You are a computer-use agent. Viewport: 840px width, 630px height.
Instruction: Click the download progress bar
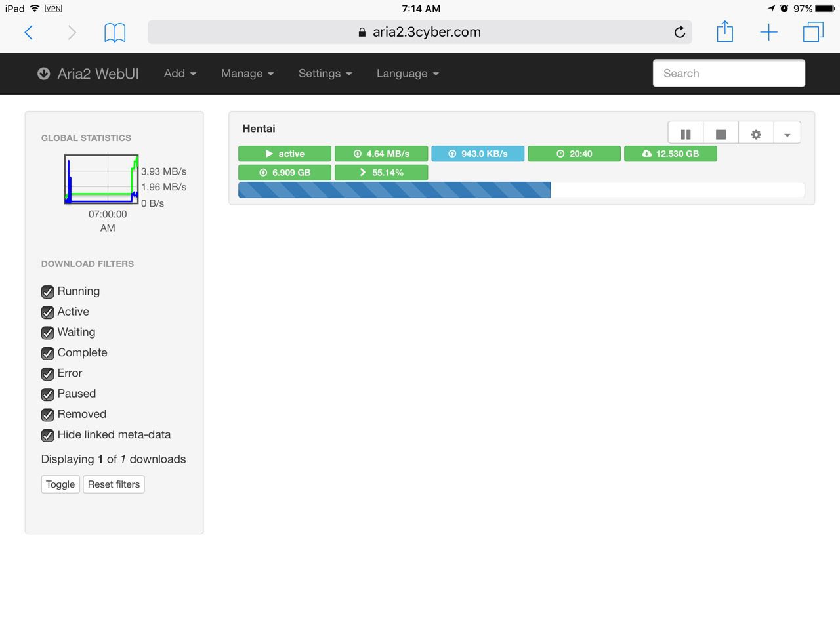pyautogui.click(x=521, y=190)
